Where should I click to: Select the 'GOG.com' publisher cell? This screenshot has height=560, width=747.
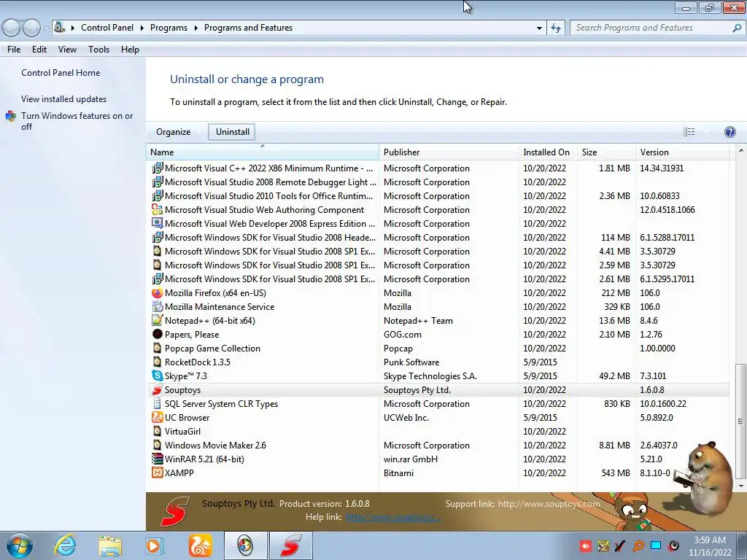402,334
